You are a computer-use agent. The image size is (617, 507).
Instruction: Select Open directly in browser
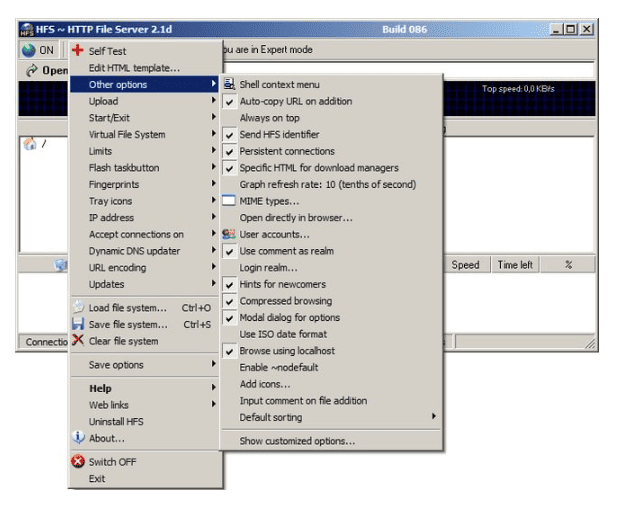tap(331, 217)
